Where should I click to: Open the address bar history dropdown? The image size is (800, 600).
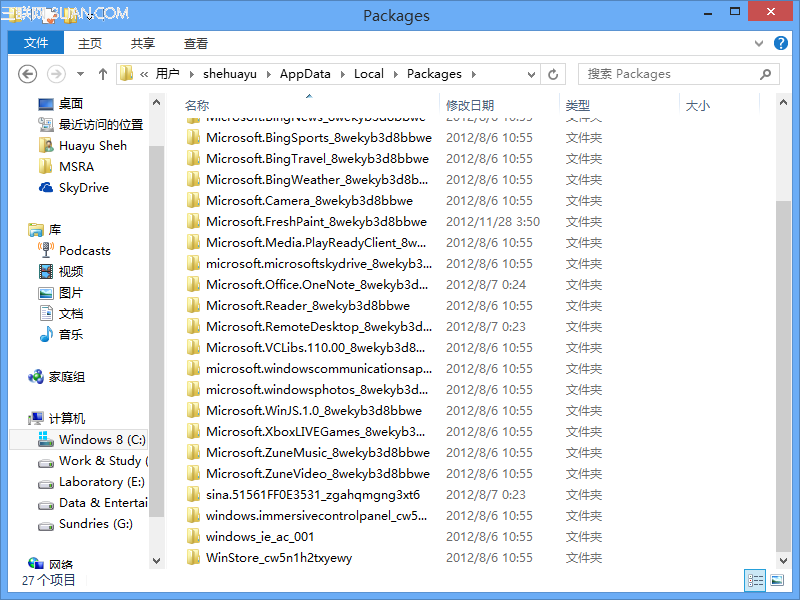(x=531, y=73)
